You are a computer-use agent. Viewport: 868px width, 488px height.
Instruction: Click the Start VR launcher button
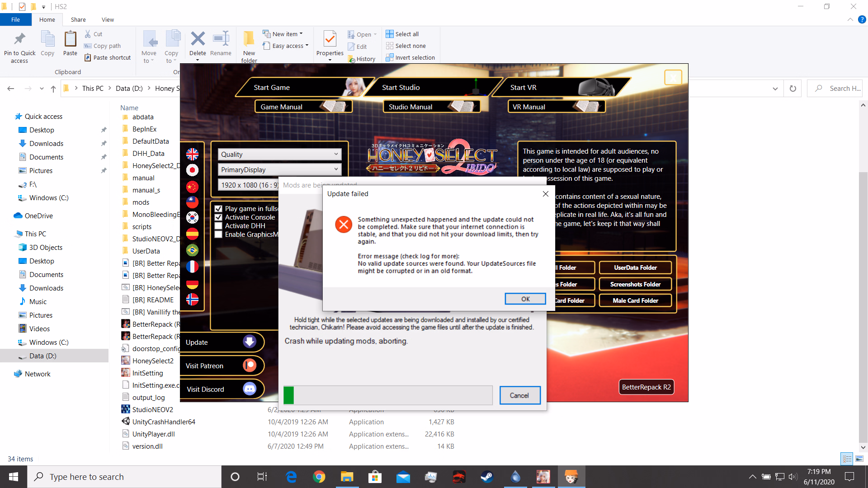[x=561, y=87]
